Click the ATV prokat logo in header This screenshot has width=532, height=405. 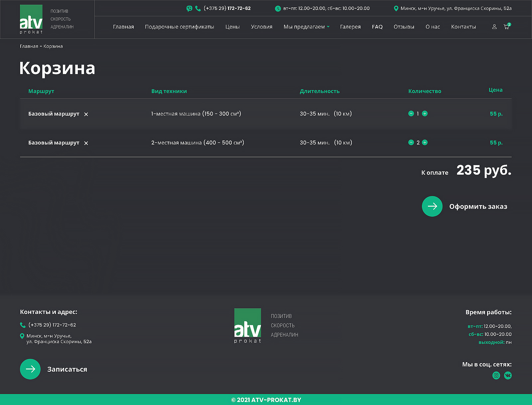click(x=31, y=19)
